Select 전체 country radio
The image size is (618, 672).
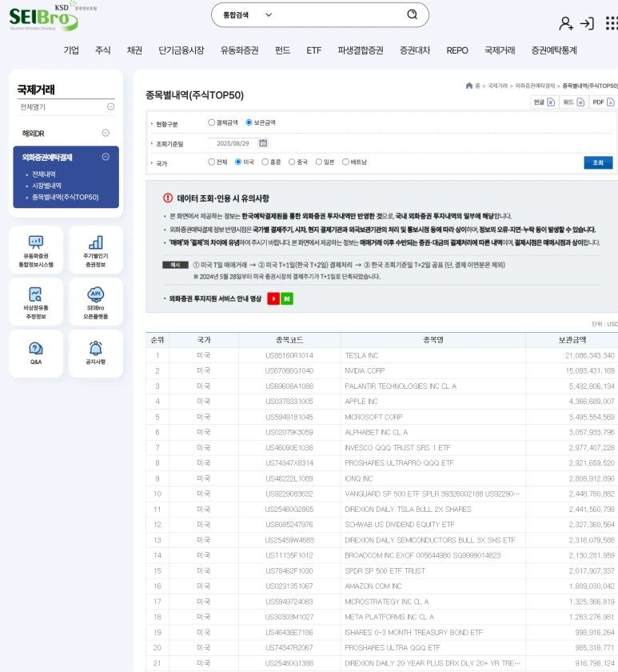pos(211,162)
